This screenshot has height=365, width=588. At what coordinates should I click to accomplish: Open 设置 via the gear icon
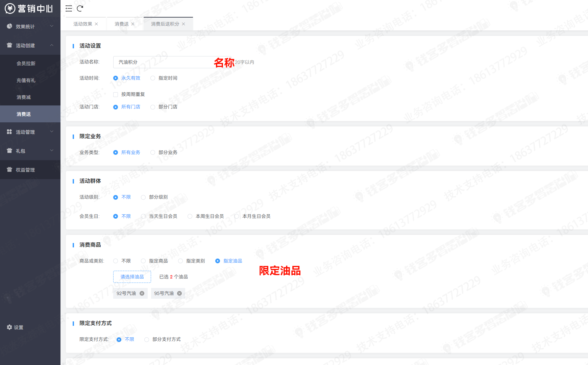9,327
